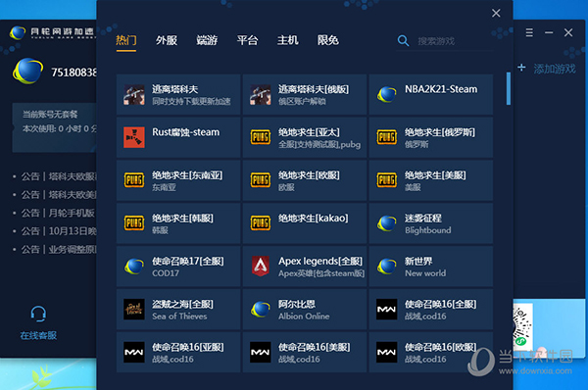
Task: Click the 绝地求生[俄罗斯] PUBG icon
Action: [x=387, y=137]
